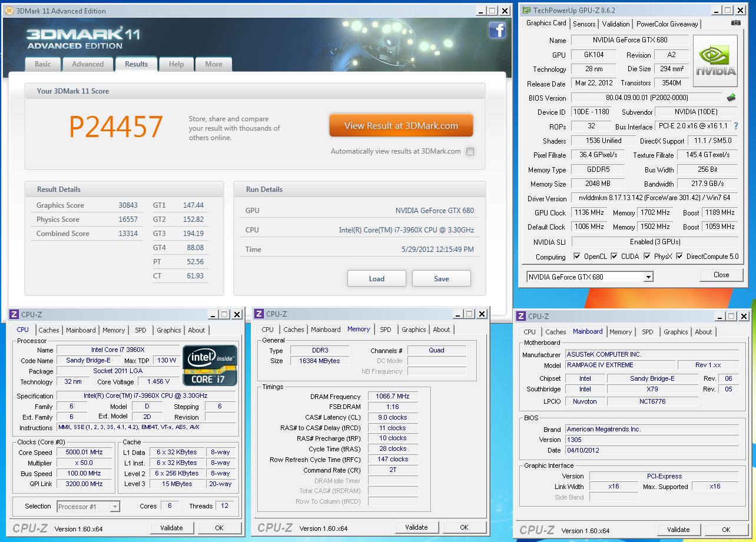Click the GPU-Z camera screenshot icon
The height and width of the screenshot is (542, 756).
tap(736, 23)
